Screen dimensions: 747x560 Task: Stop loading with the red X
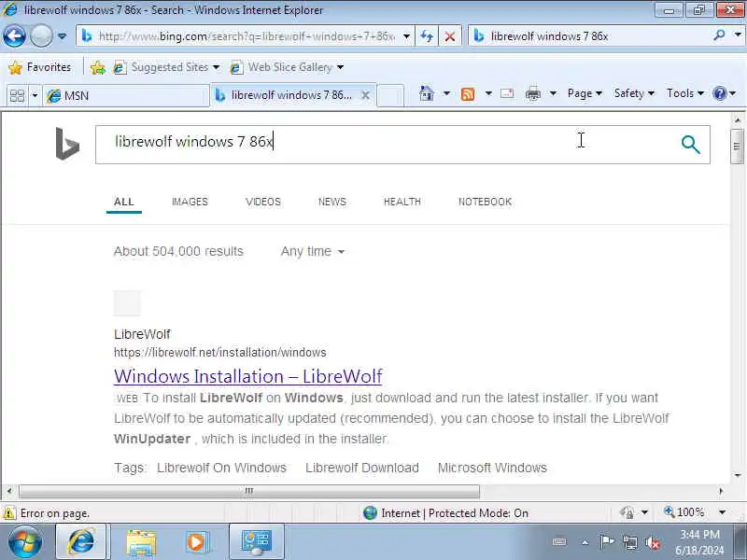pos(449,36)
